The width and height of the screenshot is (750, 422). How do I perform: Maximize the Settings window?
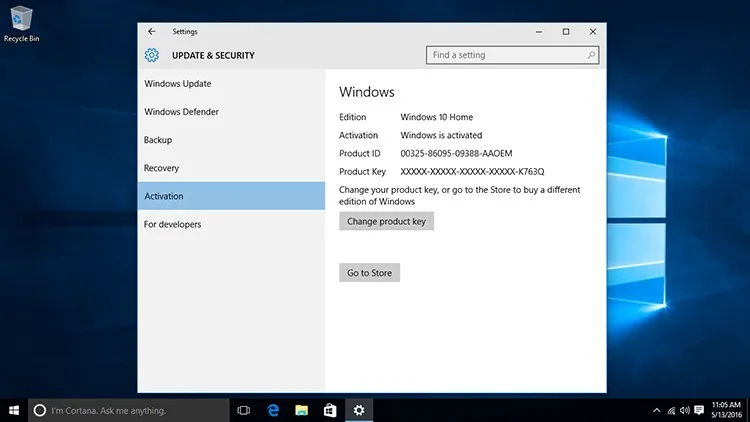566,32
